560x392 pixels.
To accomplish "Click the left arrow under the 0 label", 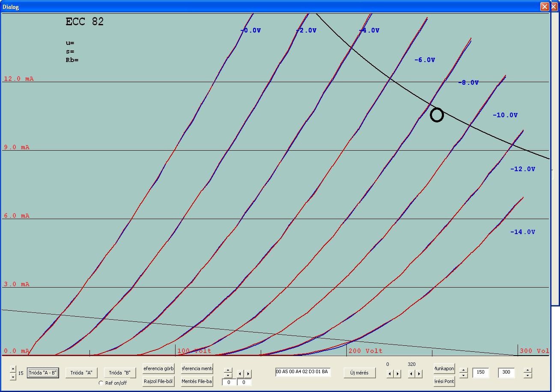I will (390, 374).
